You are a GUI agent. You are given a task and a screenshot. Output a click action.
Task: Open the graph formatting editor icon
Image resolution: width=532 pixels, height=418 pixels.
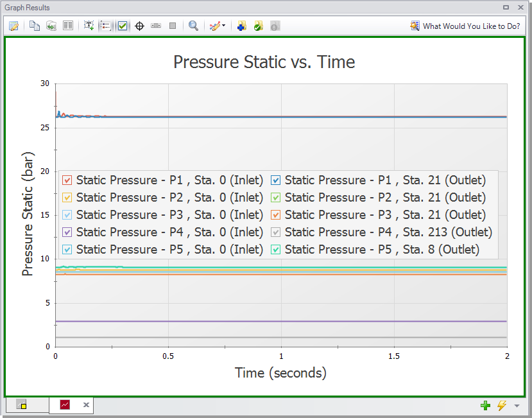(x=14, y=26)
